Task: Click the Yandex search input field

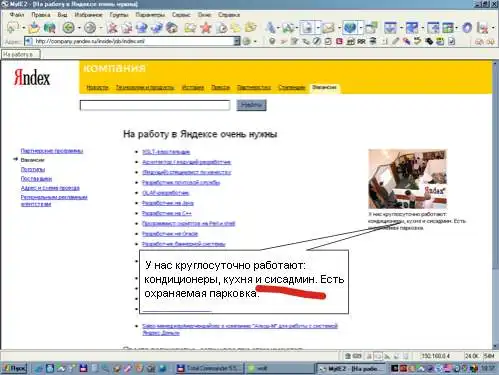Action: [155, 105]
